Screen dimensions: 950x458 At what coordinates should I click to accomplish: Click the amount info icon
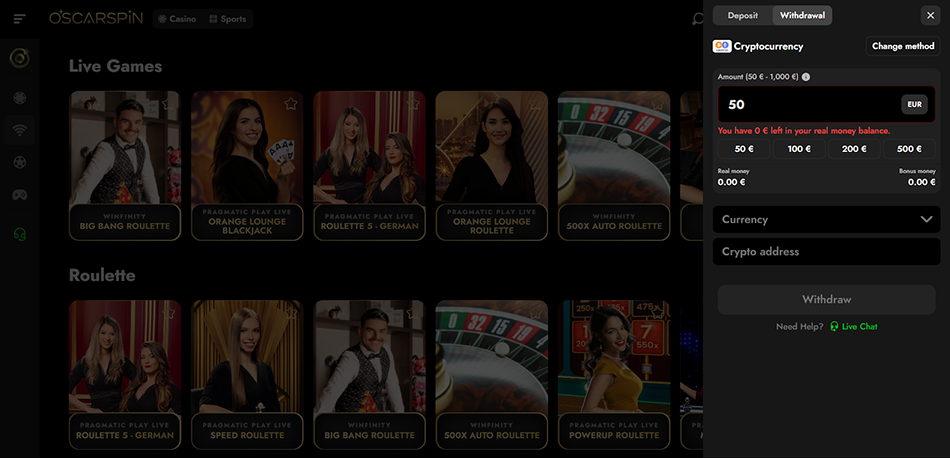point(806,77)
